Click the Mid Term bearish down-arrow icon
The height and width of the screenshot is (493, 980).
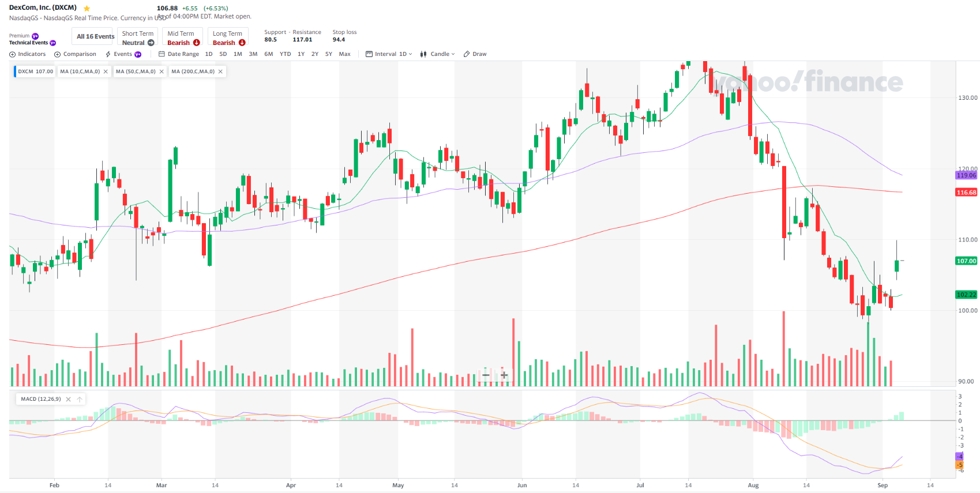pyautogui.click(x=197, y=43)
